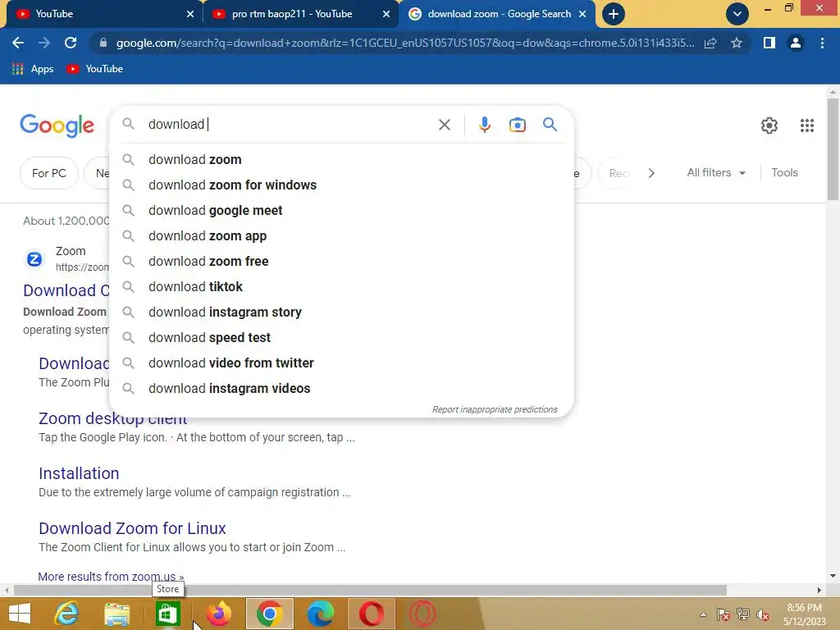840x630 pixels.
Task: Open the Google apps grid
Action: coord(807,126)
